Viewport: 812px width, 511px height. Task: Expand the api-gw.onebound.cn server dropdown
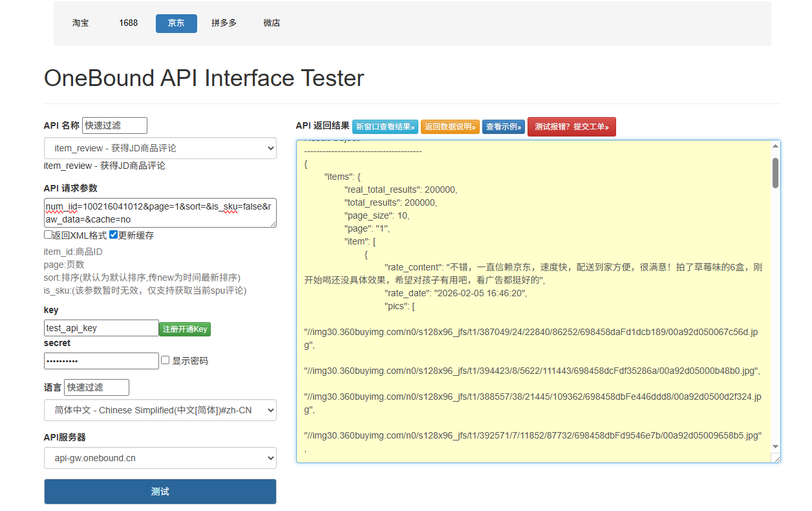(x=160, y=458)
